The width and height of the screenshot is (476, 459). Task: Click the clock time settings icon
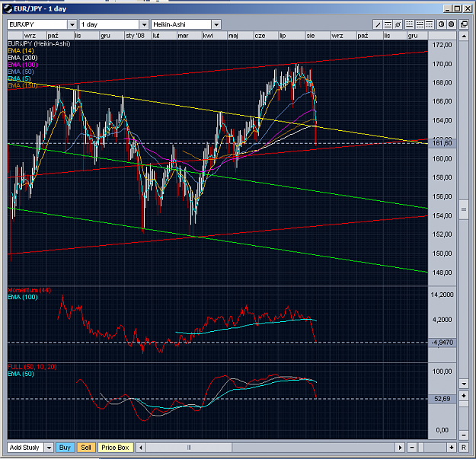[x=442, y=24]
